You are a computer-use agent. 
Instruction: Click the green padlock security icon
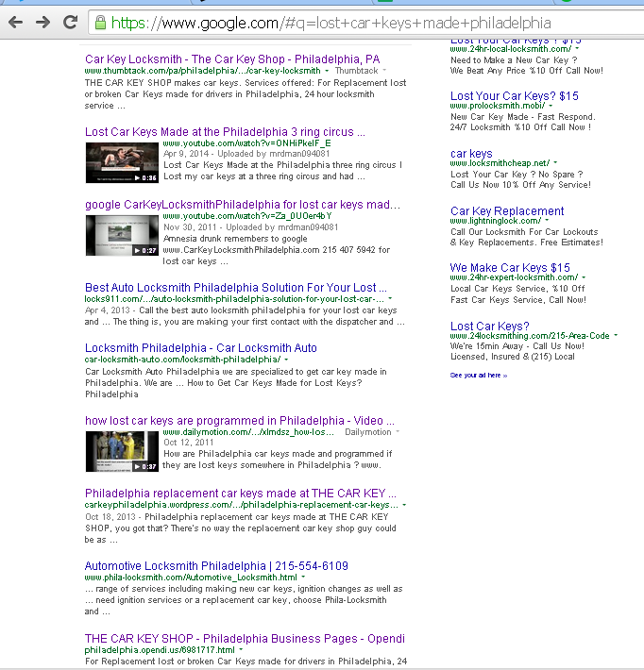(100, 23)
